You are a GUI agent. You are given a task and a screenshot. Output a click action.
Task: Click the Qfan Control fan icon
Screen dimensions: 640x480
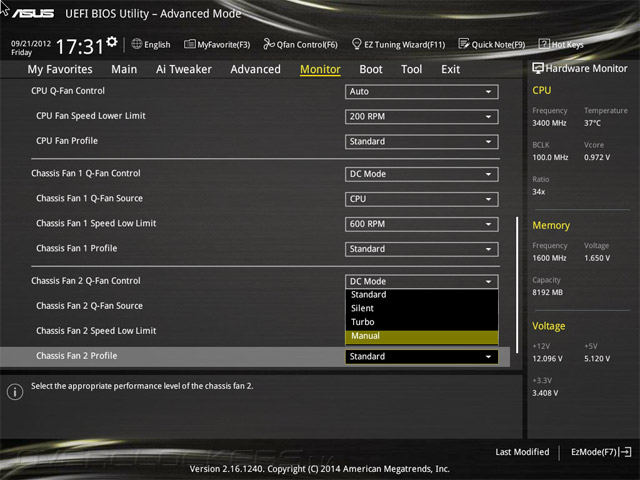(x=269, y=44)
